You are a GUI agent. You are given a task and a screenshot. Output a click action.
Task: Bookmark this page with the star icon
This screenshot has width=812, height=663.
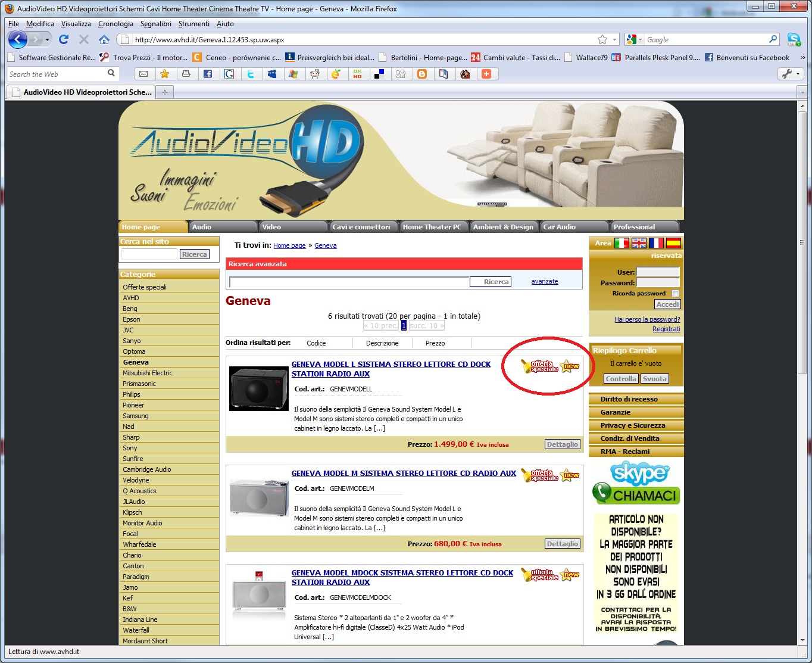click(602, 39)
